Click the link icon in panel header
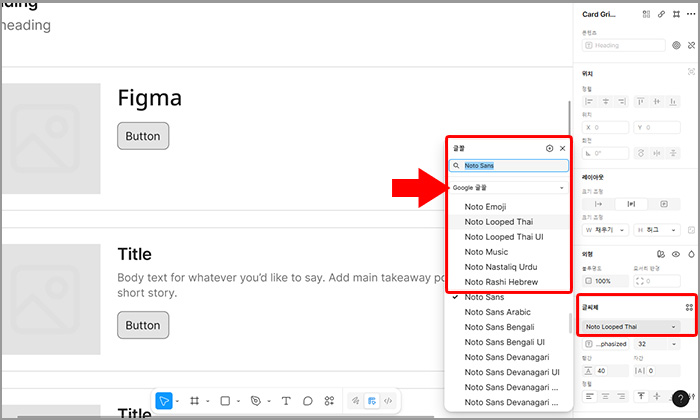Viewport: 700px width, 420px height. [661, 14]
